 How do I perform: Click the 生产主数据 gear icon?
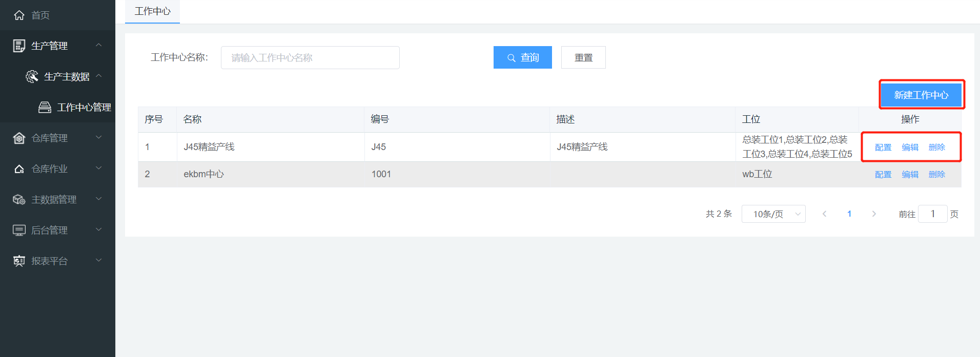32,77
